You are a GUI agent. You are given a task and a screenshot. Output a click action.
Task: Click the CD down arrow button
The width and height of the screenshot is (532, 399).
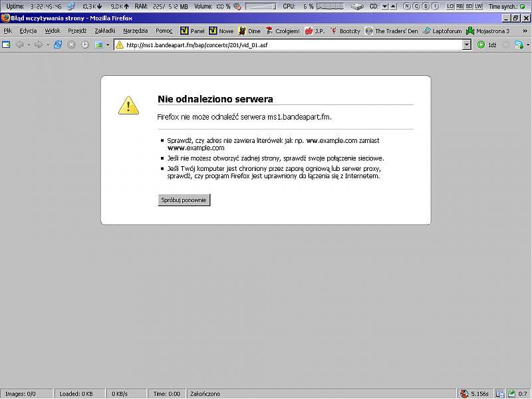click(385, 7)
